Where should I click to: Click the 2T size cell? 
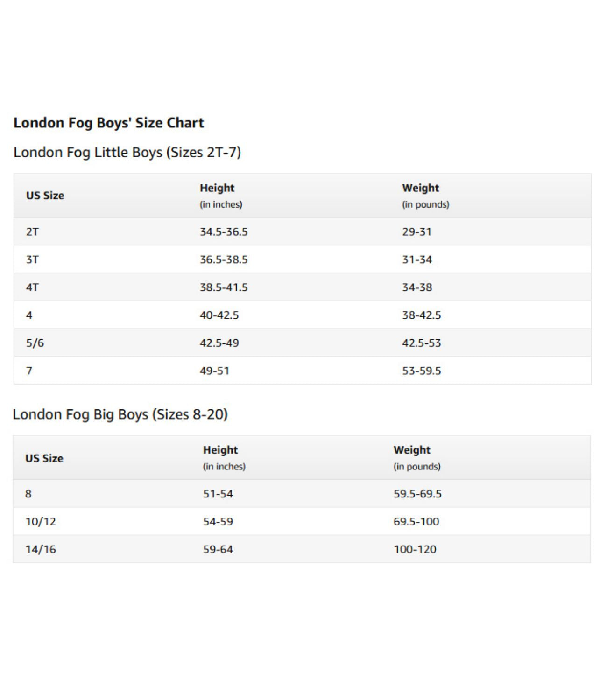pos(32,231)
